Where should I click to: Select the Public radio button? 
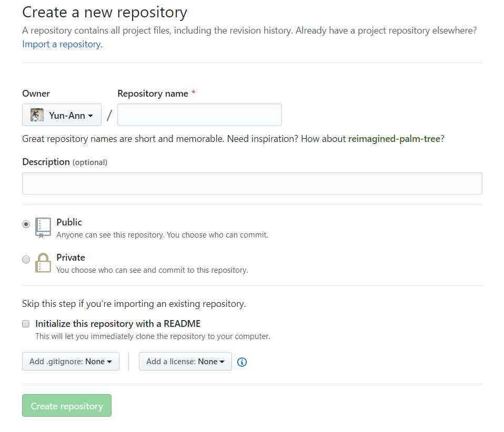point(26,224)
